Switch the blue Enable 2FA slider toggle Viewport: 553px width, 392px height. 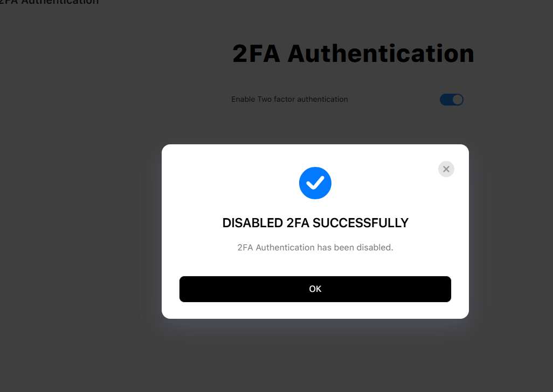pos(452,100)
